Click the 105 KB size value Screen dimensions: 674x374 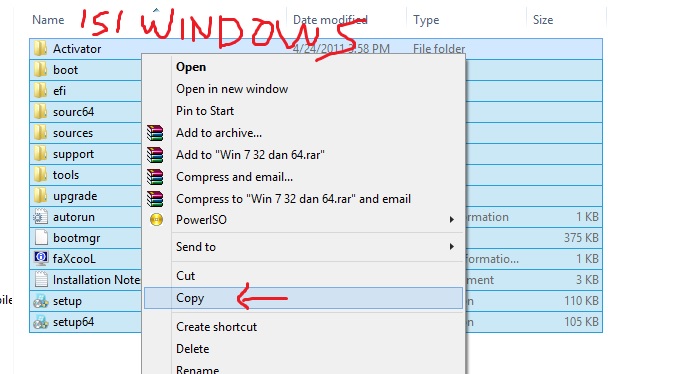(581, 322)
